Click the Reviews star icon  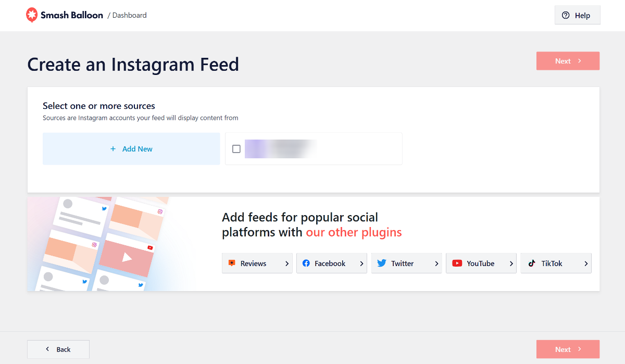232,263
